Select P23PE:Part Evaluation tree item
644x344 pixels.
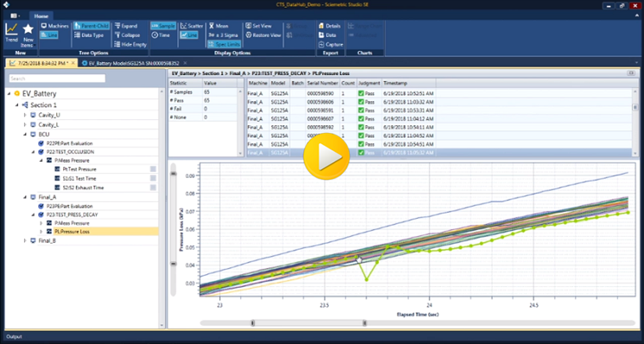coord(69,206)
